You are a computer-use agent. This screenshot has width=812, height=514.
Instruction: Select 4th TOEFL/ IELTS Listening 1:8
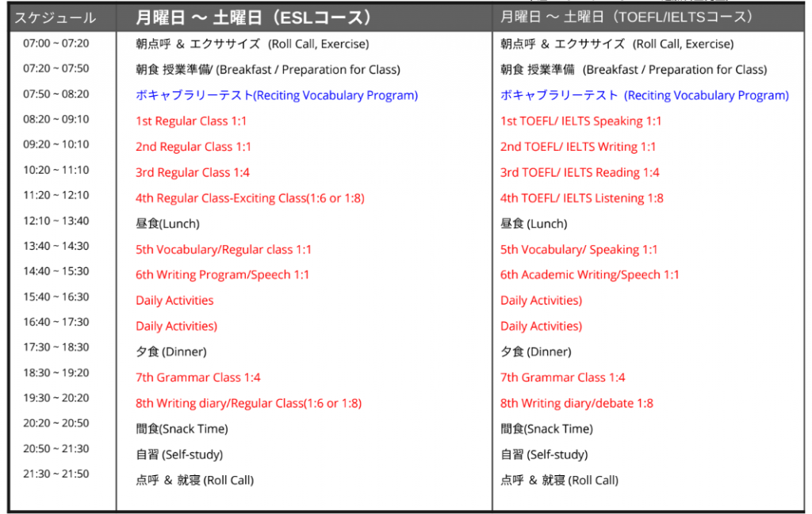581,198
